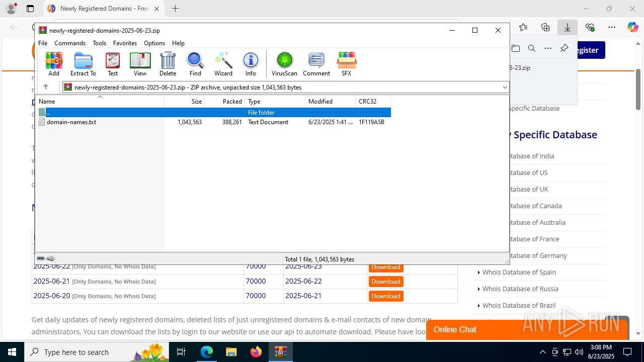Screen dimensions: 644x362
Task: Open the Help menu in WinRAR
Action: point(178,43)
